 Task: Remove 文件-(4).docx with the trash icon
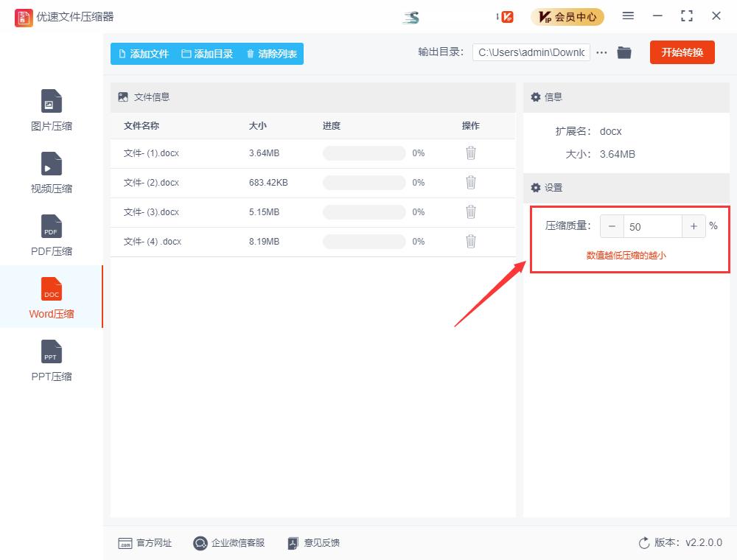pos(471,242)
